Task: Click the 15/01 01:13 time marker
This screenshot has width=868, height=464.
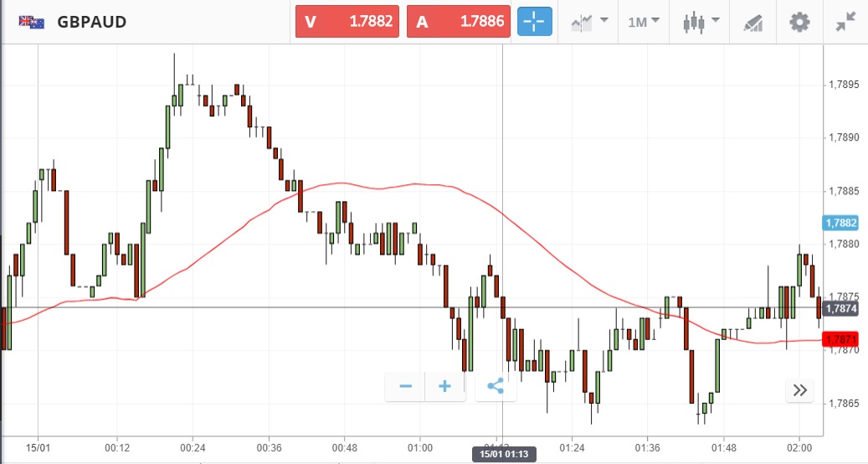Action: click(x=502, y=454)
